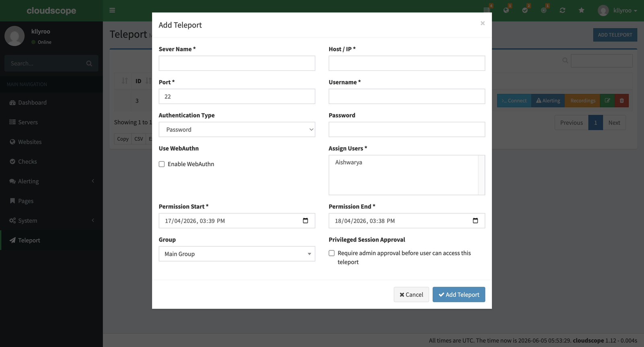
Task: Click the Next pagination button
Action: click(614, 123)
